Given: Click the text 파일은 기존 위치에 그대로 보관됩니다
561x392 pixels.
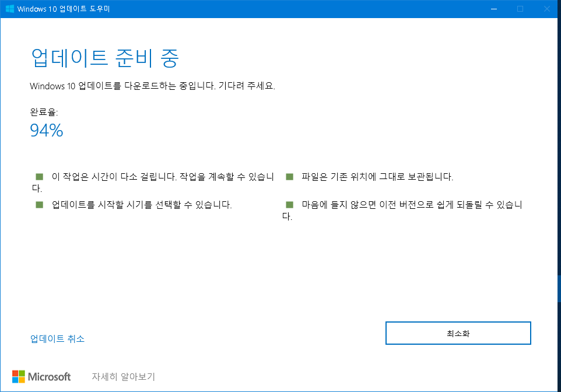Looking at the screenshot, I should 377,177.
